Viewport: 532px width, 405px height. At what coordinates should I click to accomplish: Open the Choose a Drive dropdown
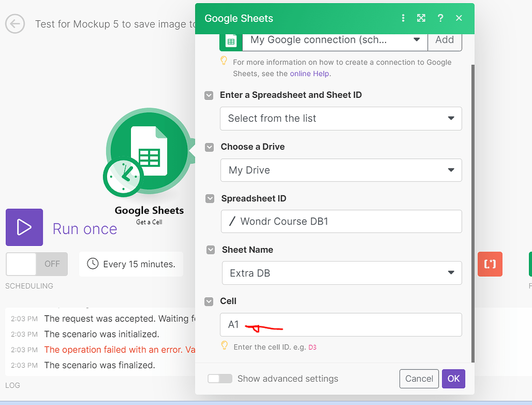coord(341,170)
